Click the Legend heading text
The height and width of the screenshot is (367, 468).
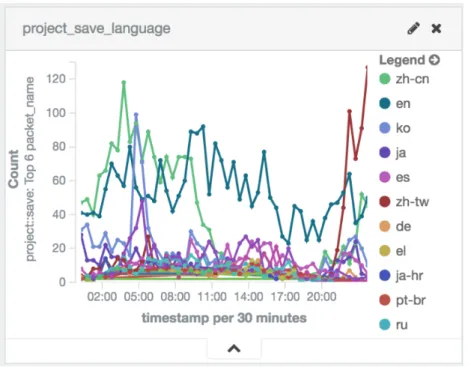(402, 60)
